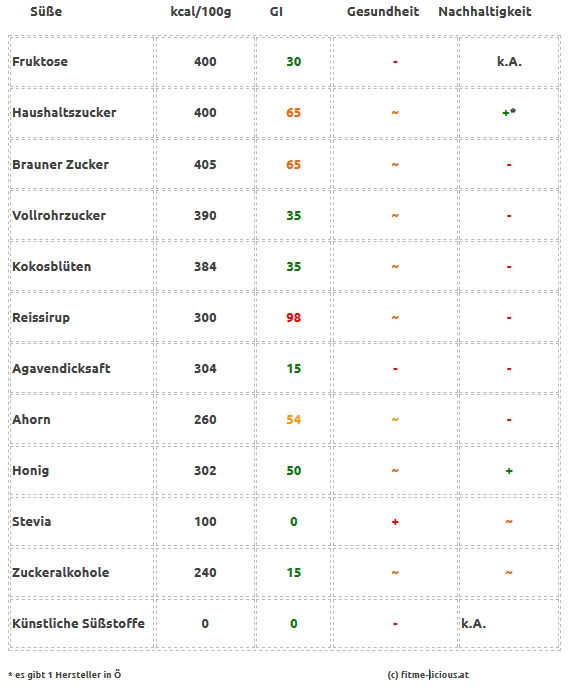Click the Gesundheit column header
This screenshot has height=688, width=568.
pos(383,12)
